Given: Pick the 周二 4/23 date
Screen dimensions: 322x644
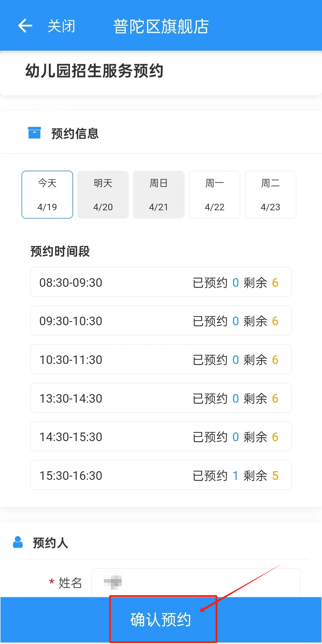Looking at the screenshot, I should coord(270,195).
